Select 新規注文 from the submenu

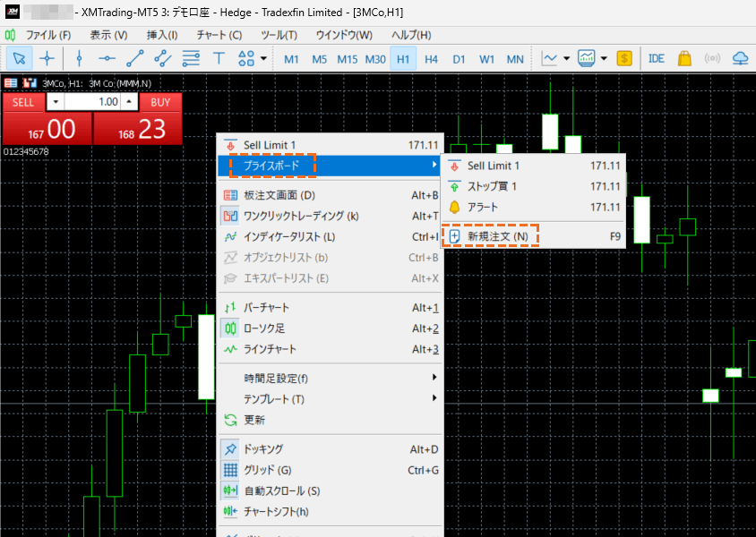click(x=498, y=236)
